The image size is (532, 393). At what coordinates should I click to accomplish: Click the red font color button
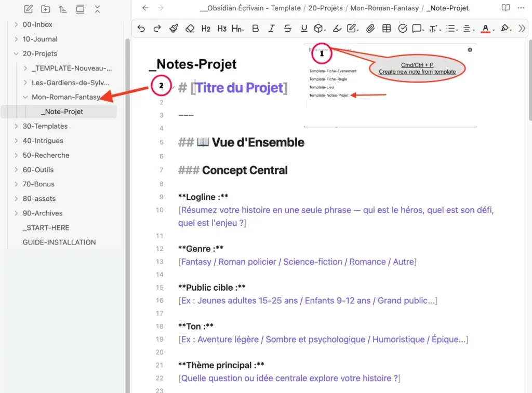[x=486, y=29]
